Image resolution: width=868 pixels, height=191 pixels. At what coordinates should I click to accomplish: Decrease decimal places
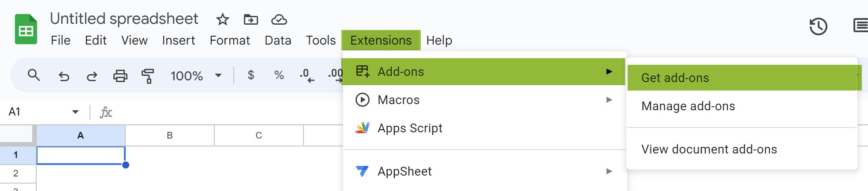click(x=307, y=76)
